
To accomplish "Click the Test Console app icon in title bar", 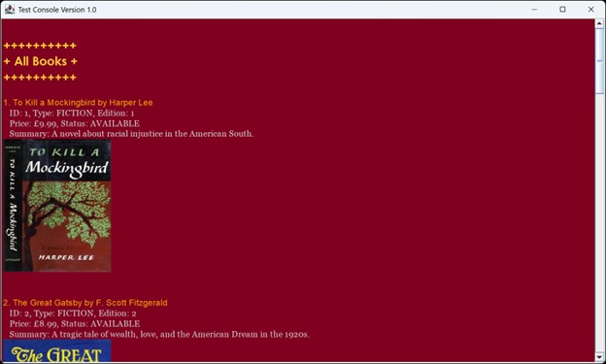I will (x=10, y=10).
